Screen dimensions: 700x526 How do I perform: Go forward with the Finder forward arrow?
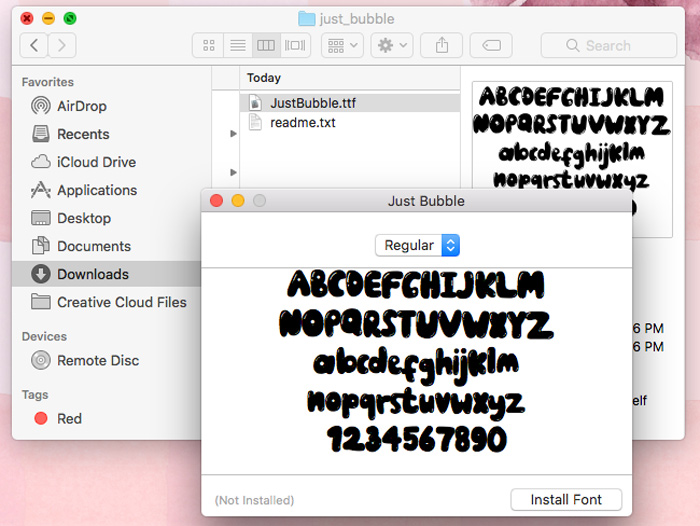(x=62, y=45)
